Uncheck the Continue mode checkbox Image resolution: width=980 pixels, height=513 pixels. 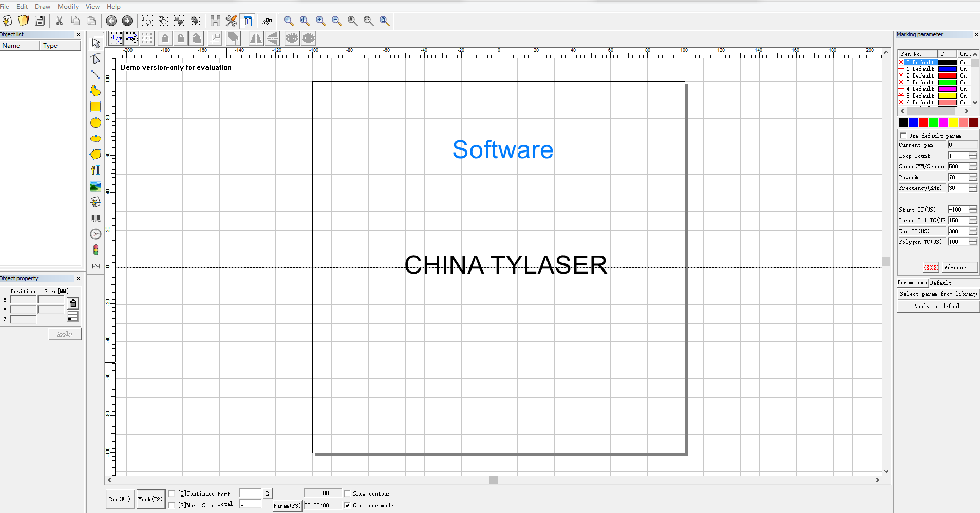(347, 505)
